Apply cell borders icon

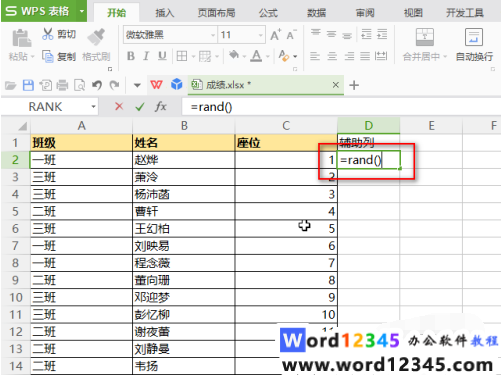coord(182,56)
